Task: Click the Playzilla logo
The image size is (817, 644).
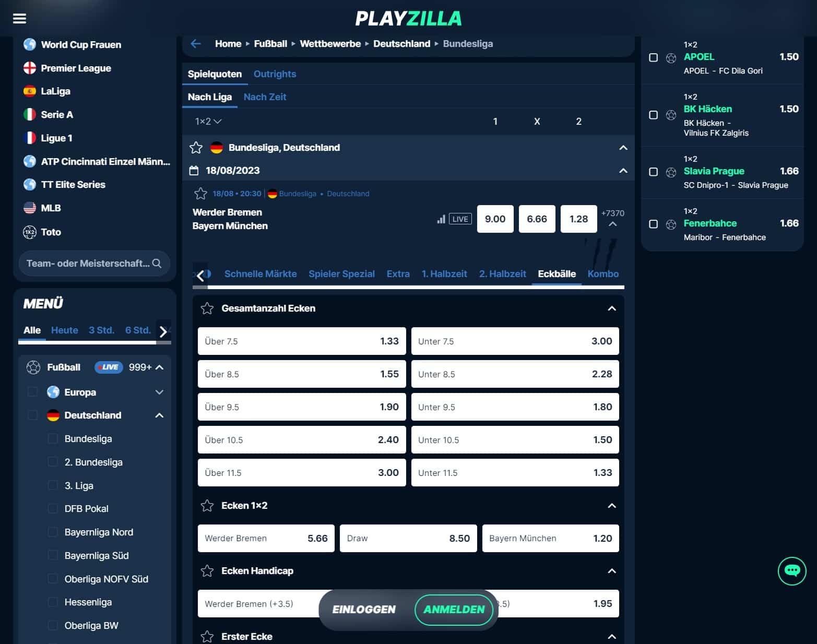Action: [x=408, y=19]
